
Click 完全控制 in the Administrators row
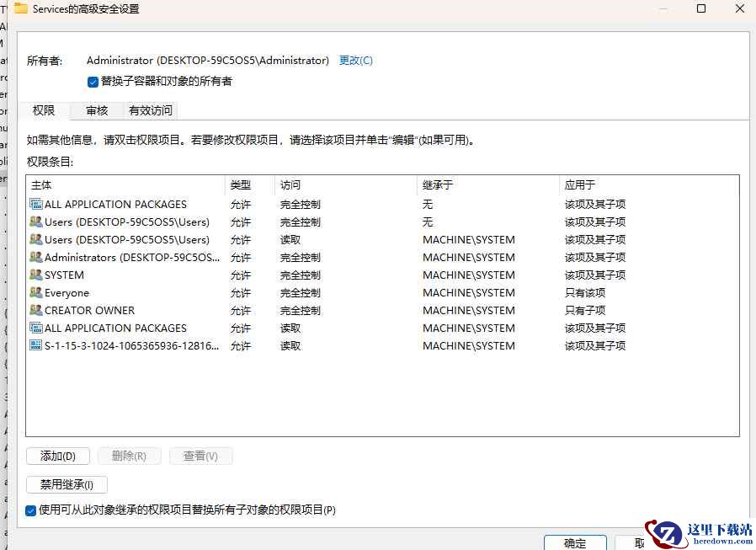[x=301, y=257]
